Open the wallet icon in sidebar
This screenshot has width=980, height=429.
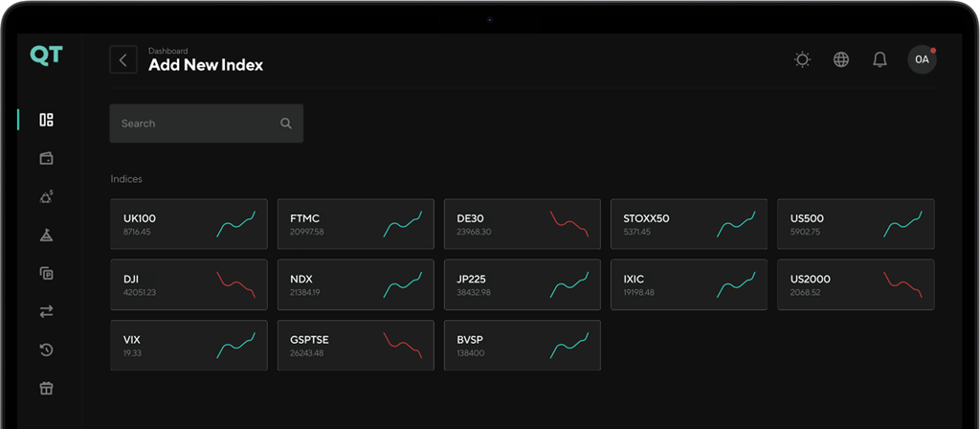click(x=46, y=158)
